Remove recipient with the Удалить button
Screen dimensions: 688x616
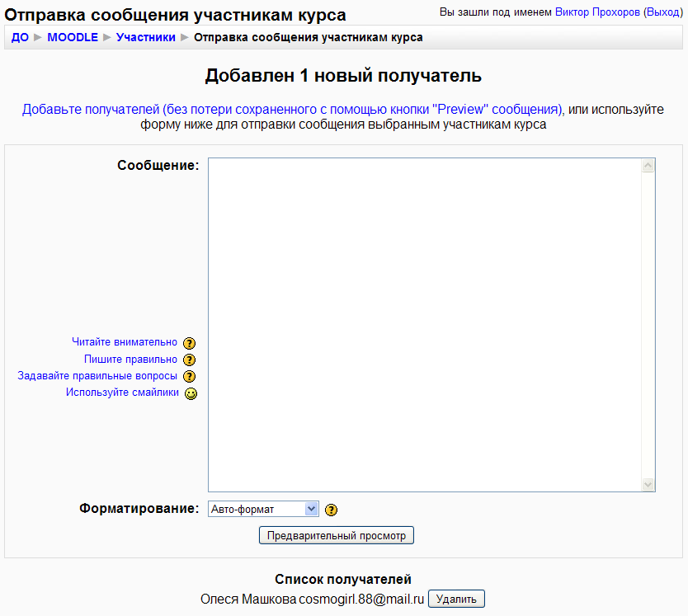point(456,599)
